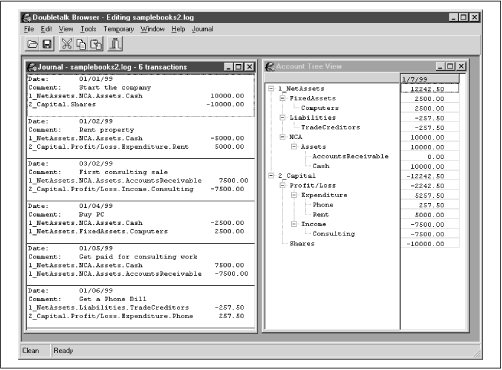This screenshot has width=502, height=370.
Task: Click the Expenditure.Phone journal line
Action: coord(136,316)
